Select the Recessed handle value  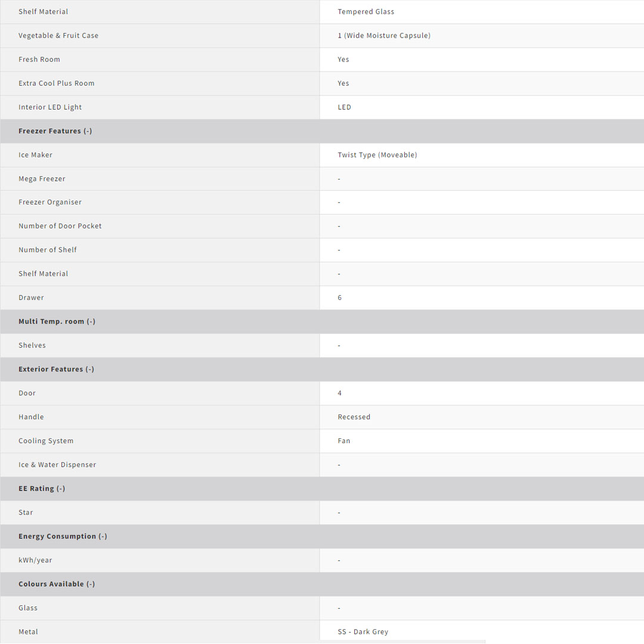354,417
